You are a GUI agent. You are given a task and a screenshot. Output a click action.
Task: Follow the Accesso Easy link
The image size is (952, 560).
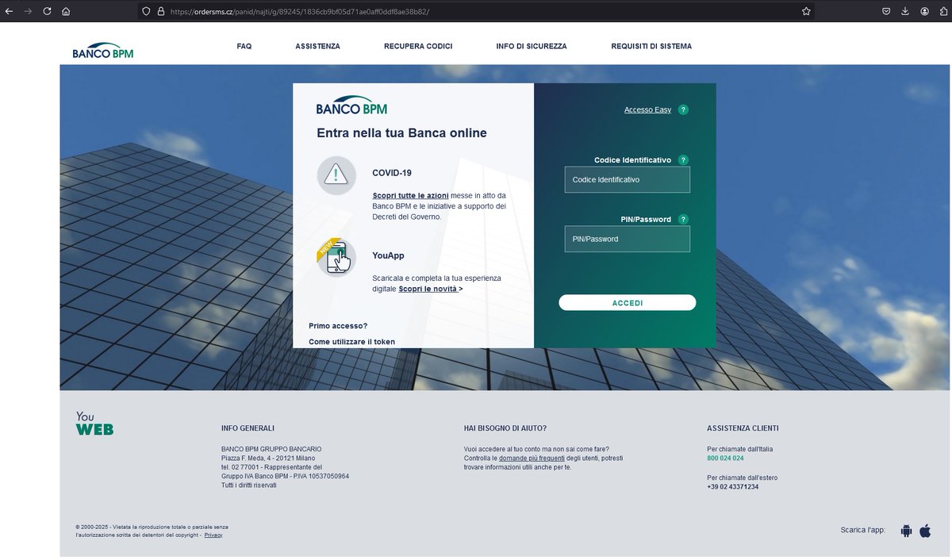647,109
